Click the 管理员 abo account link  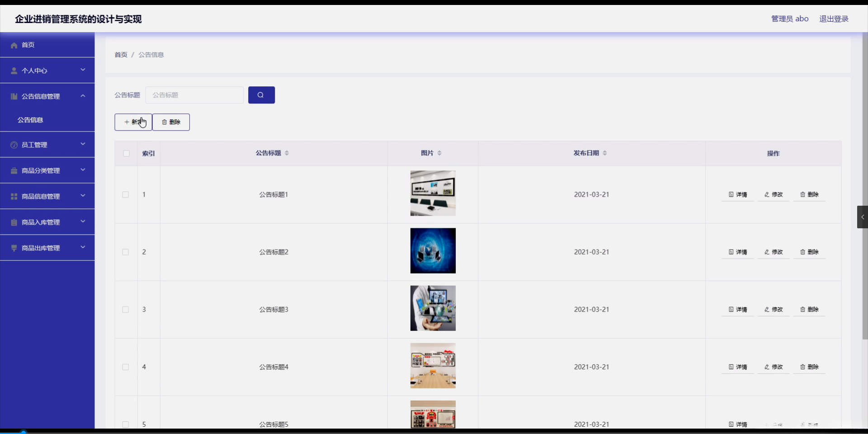coord(790,19)
